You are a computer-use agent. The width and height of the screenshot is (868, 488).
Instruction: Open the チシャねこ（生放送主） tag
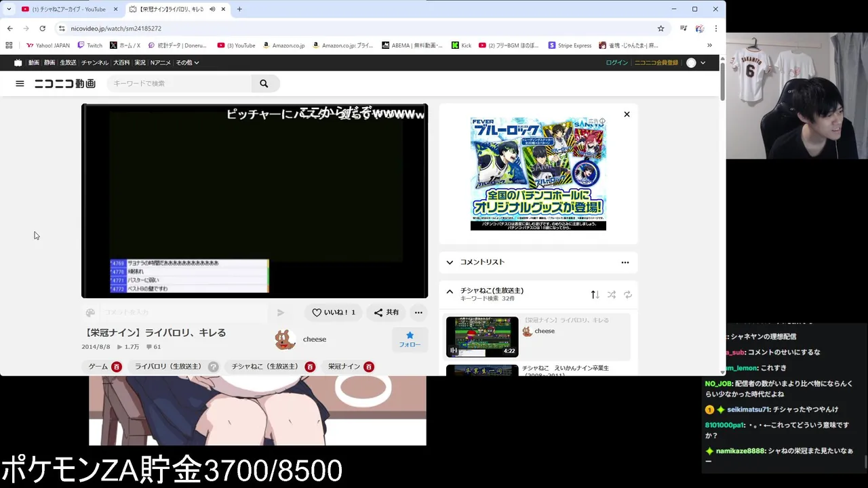click(265, 367)
